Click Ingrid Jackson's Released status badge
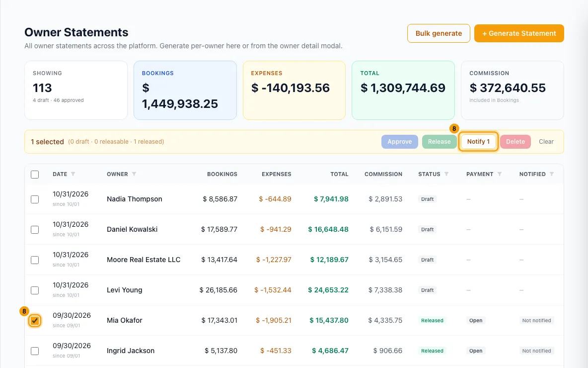Screen dimensions: 588x368 pos(432,351)
